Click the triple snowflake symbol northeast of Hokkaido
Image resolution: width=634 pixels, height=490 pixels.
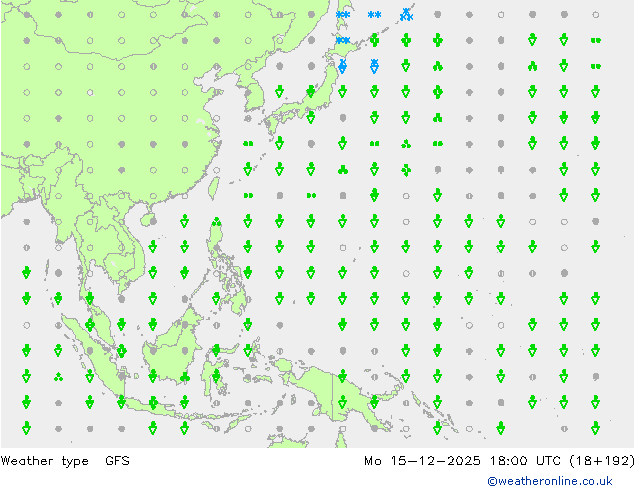406,15
